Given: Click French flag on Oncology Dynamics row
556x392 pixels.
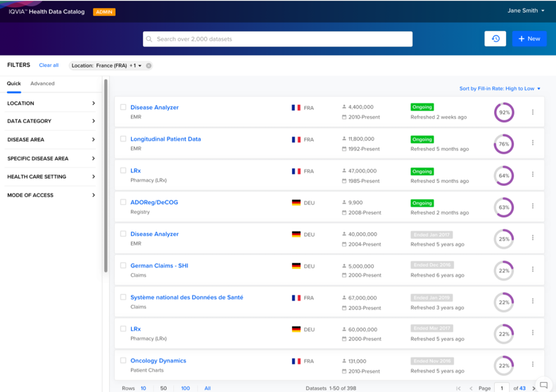Looking at the screenshot, I should coord(296,361).
